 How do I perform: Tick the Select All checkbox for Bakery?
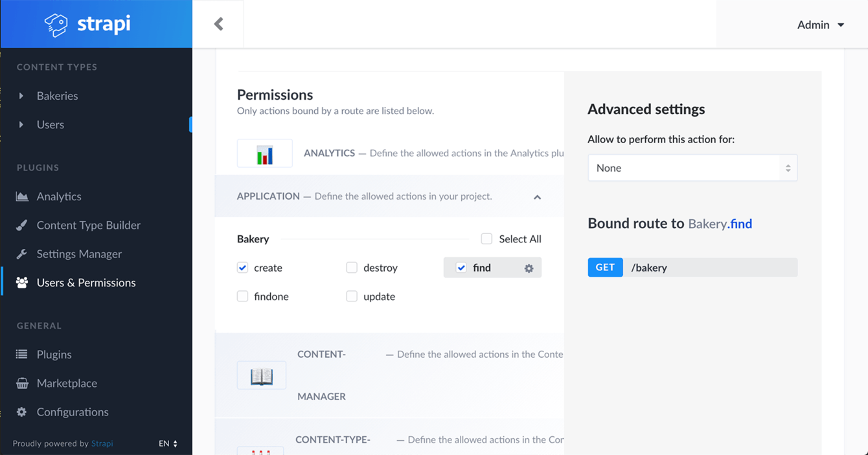486,239
